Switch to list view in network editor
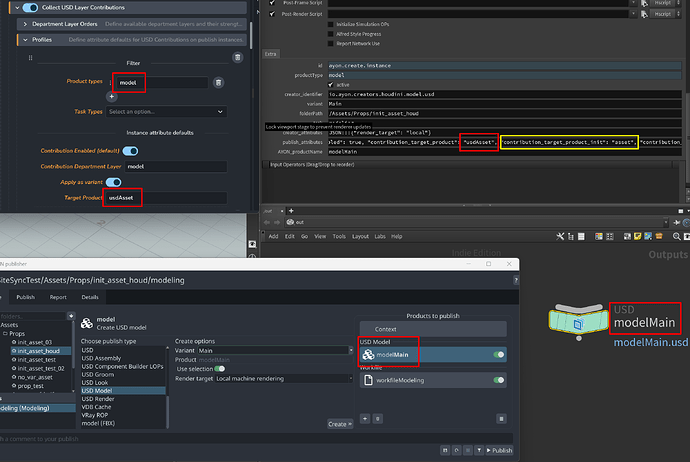This screenshot has width=690, height=462. click(x=581, y=237)
